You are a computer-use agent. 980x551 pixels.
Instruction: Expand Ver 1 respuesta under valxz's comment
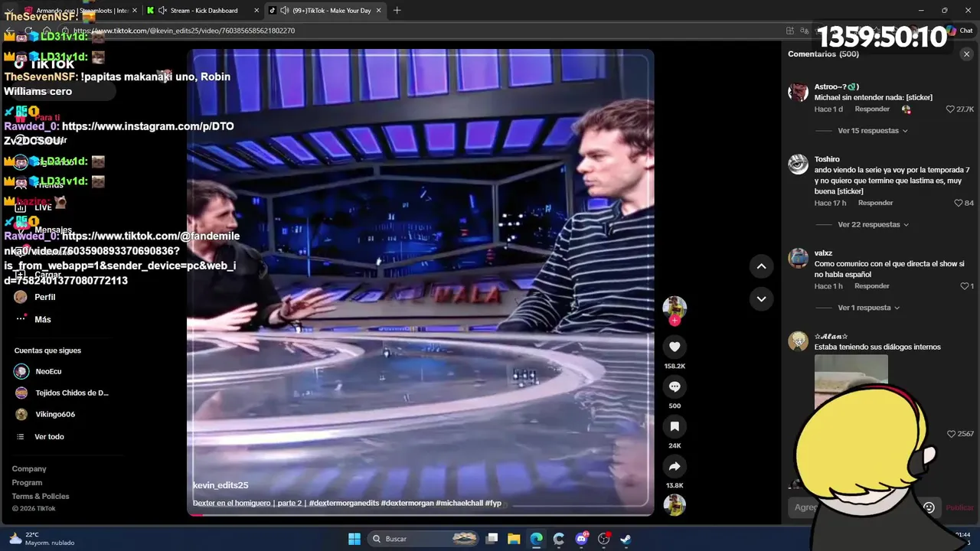[x=869, y=308]
